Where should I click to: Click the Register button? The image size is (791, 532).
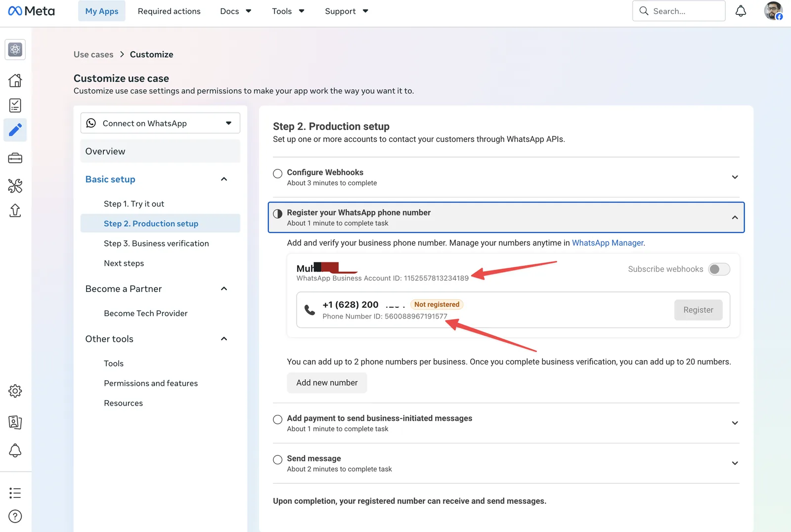coord(698,310)
